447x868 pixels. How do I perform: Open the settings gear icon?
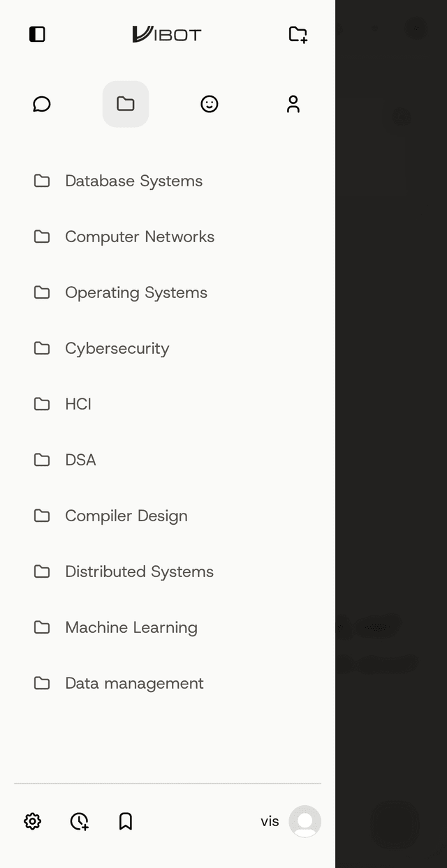33,821
